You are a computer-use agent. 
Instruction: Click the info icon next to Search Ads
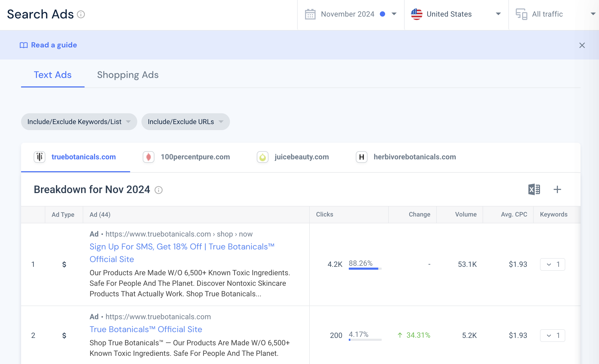[81, 14]
